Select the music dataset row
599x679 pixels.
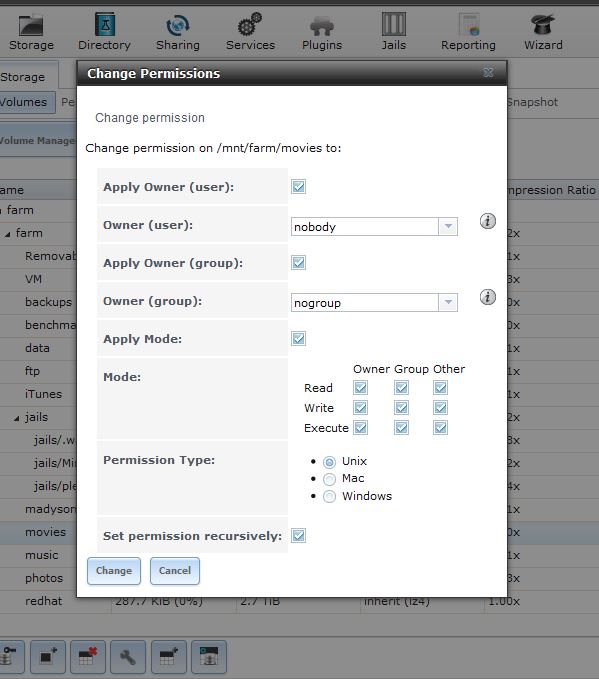pyautogui.click(x=42, y=555)
